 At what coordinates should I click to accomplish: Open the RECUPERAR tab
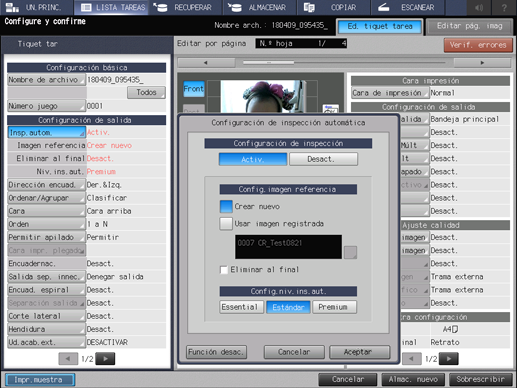185,7
